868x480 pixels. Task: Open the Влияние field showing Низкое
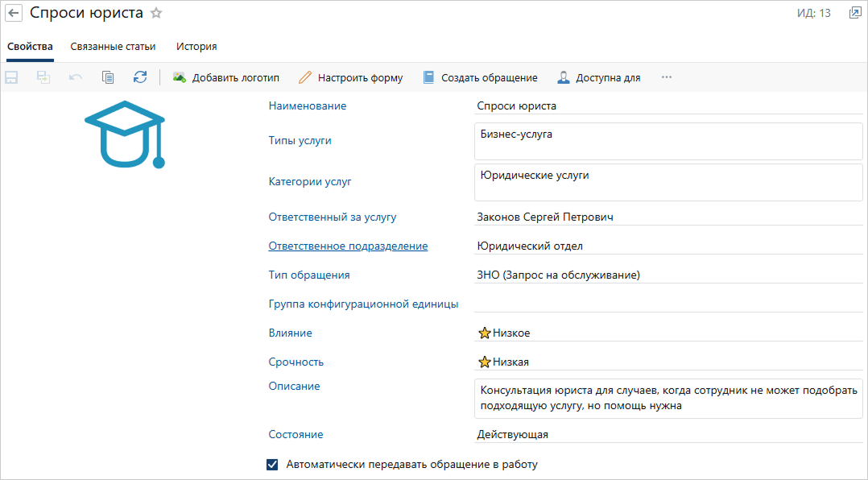click(x=668, y=333)
